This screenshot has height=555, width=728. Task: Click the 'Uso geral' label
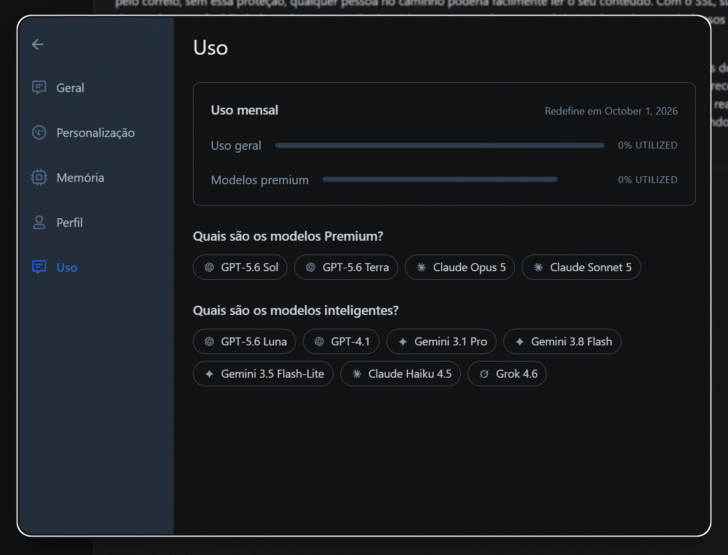click(236, 145)
